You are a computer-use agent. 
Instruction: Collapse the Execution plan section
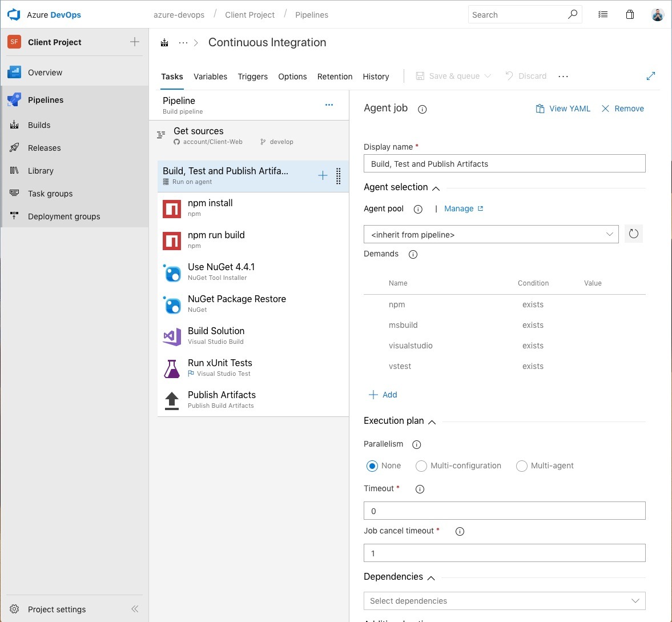[432, 422]
